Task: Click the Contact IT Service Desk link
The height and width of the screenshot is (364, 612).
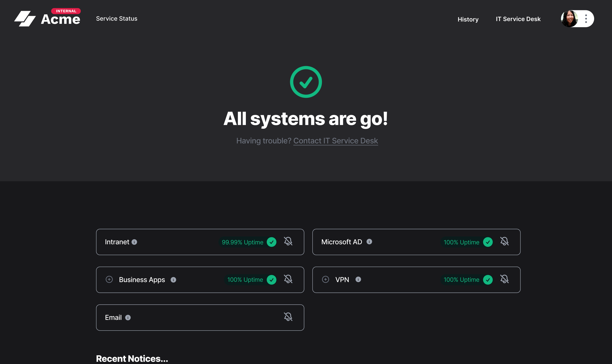Action: [335, 141]
